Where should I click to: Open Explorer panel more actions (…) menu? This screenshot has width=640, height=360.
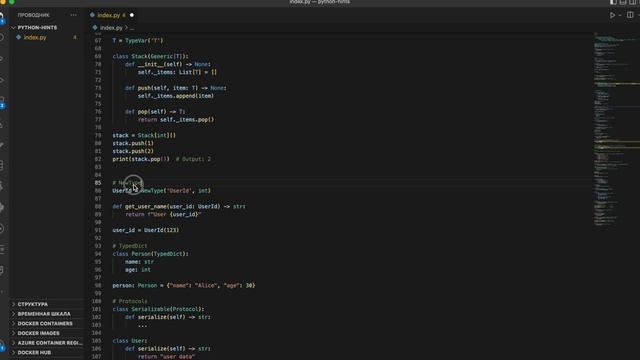(73, 15)
